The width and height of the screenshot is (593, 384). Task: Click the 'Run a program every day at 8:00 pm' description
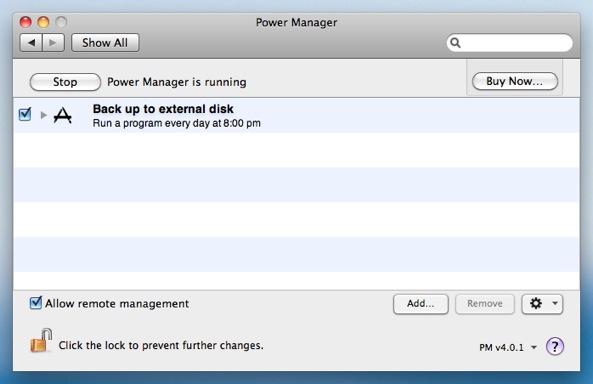(177, 123)
